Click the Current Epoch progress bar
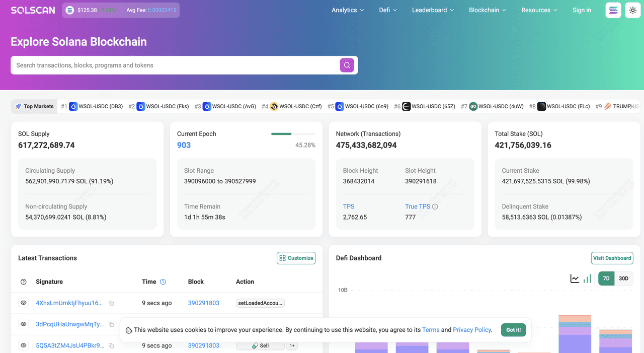 coord(293,134)
